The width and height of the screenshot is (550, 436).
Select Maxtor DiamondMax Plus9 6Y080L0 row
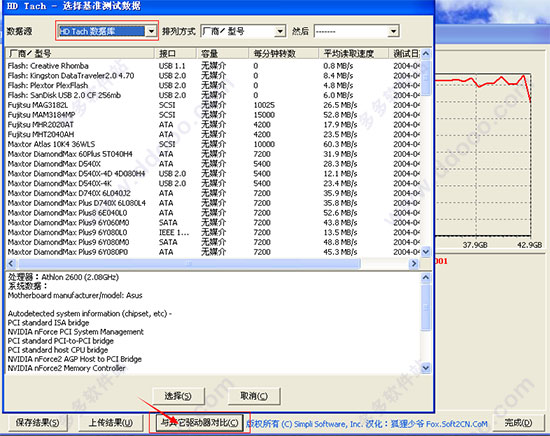(213, 233)
